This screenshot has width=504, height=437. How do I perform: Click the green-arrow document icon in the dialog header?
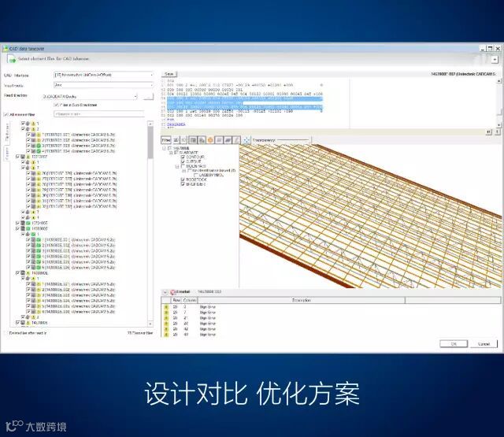pos(12,59)
